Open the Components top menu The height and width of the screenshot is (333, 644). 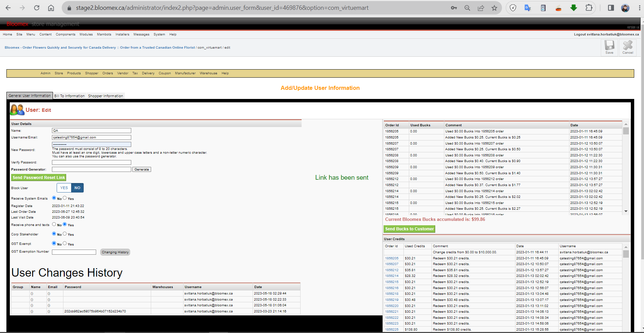click(65, 34)
